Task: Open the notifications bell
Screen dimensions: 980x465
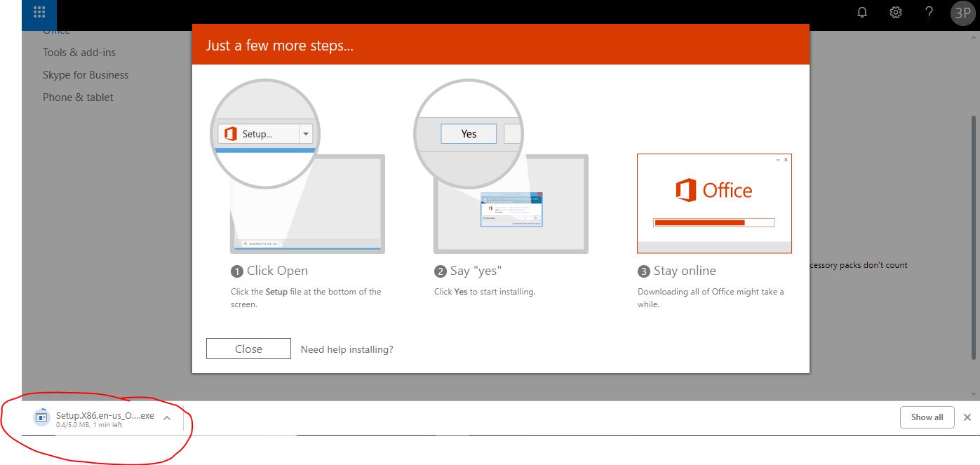Action: pos(862,12)
